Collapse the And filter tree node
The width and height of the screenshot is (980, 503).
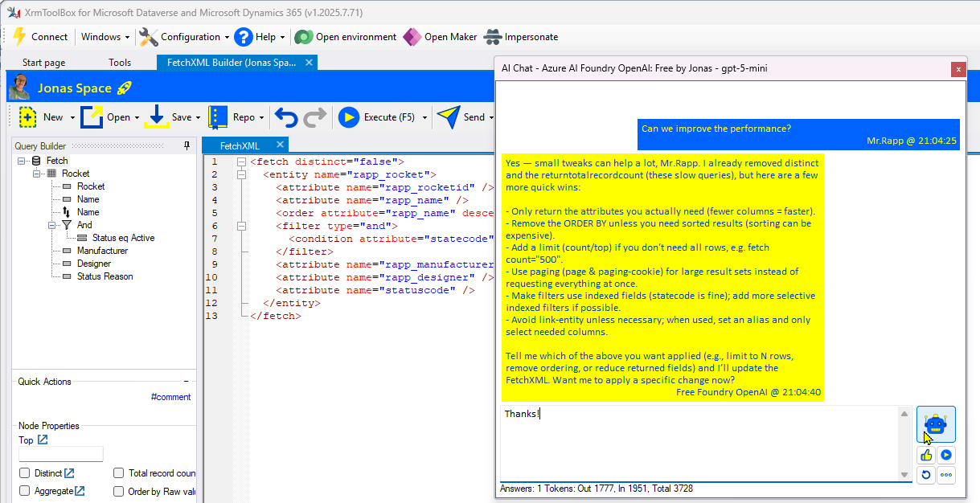51,225
